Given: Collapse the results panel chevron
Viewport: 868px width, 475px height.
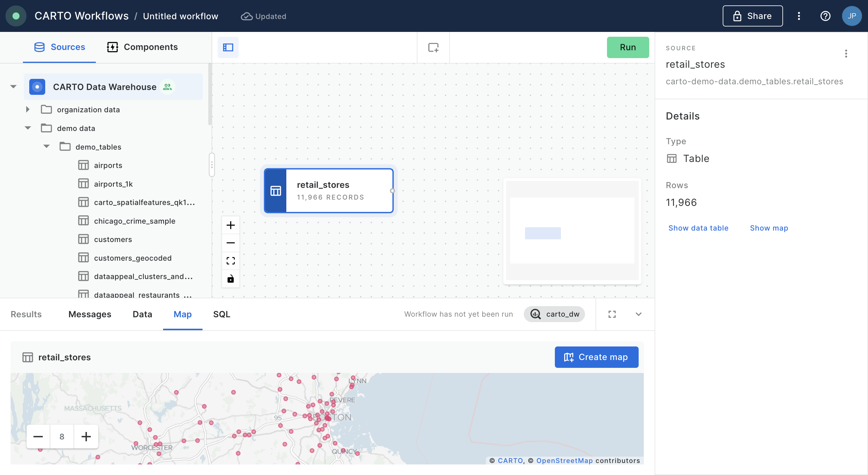Looking at the screenshot, I should 638,314.
